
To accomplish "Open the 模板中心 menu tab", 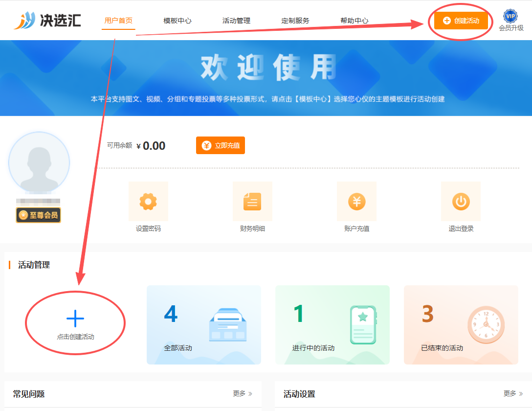I will pyautogui.click(x=177, y=21).
